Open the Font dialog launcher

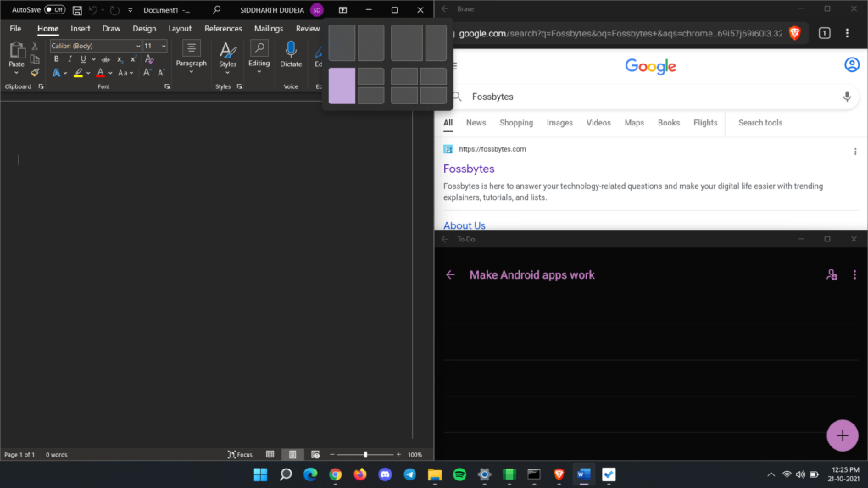(x=167, y=86)
